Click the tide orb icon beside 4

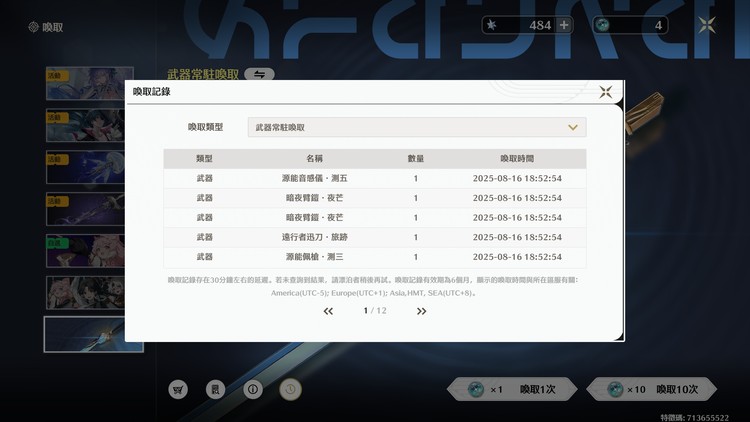(x=603, y=25)
